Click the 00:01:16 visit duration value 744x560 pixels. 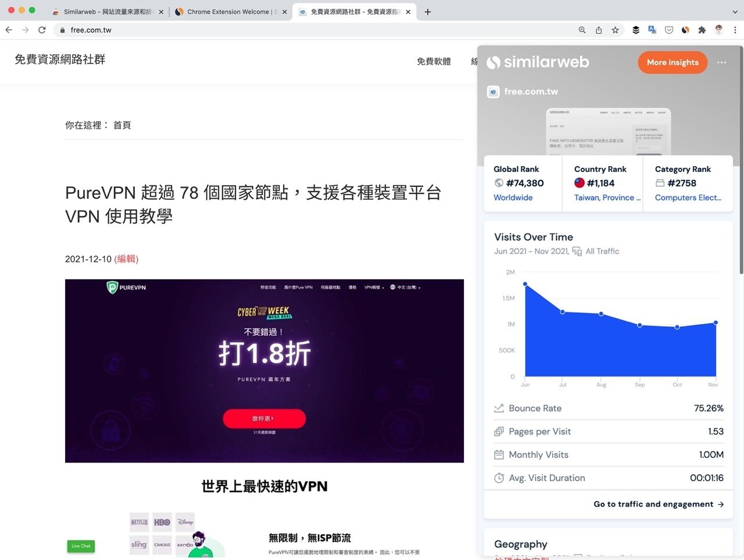(707, 478)
